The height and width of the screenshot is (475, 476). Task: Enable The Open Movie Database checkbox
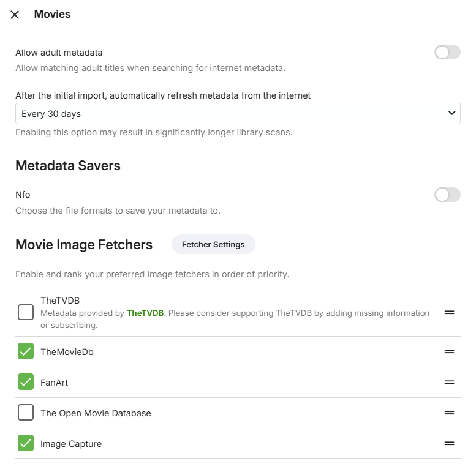(x=26, y=413)
